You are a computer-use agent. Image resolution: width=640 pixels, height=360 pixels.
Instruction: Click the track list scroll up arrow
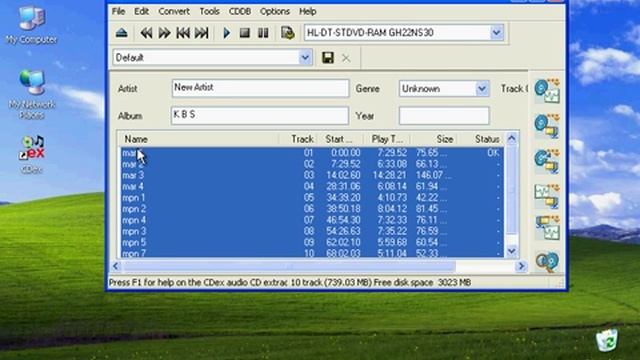click(x=511, y=138)
